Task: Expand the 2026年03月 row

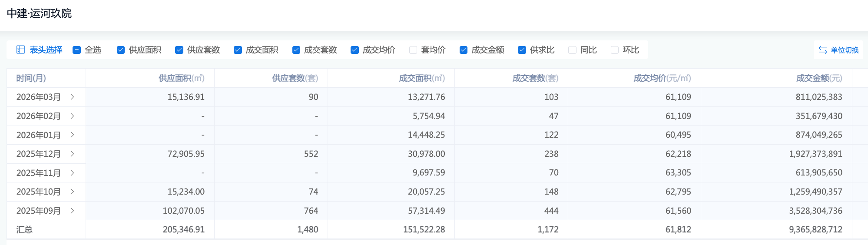Action: point(72,97)
